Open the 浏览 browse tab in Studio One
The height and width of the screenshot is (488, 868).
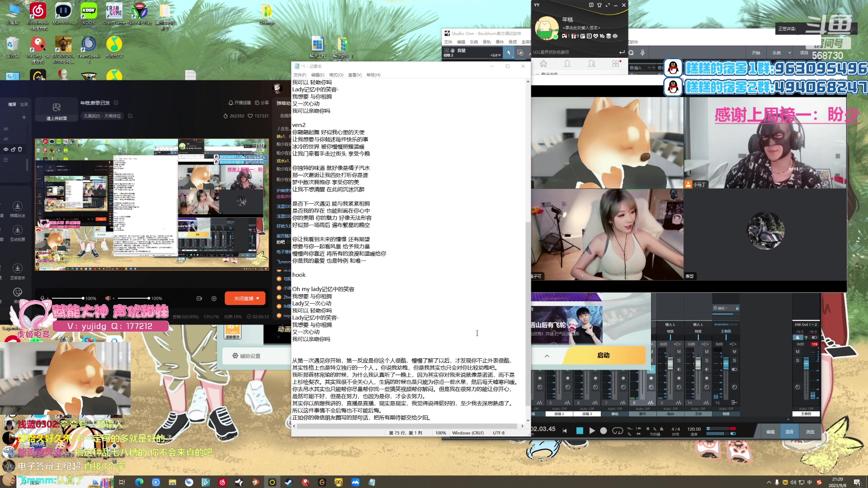(x=810, y=432)
